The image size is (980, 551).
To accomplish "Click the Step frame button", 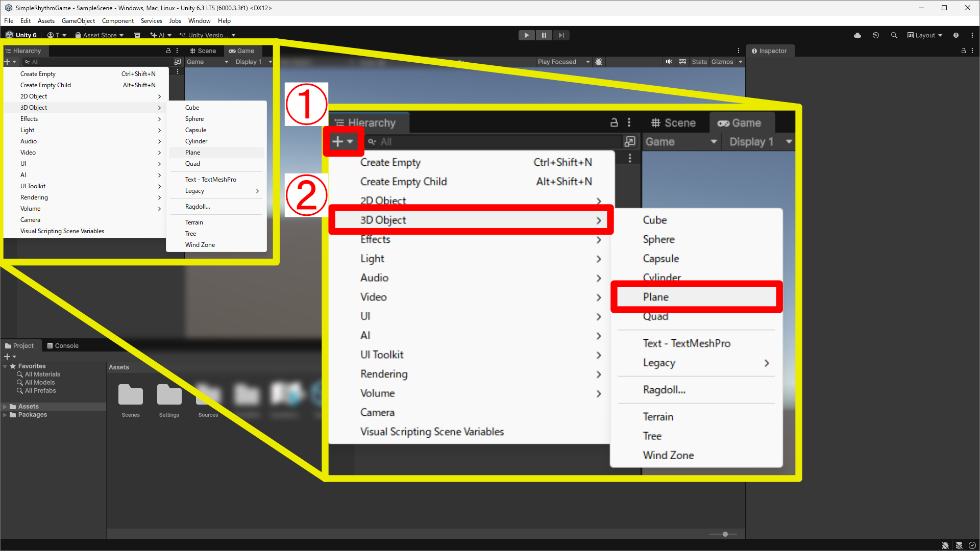I will (561, 35).
